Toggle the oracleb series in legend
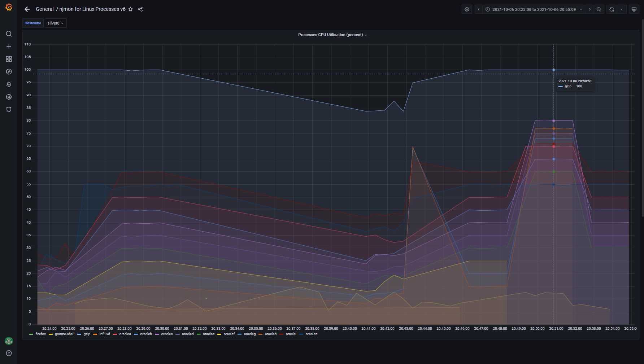The width and height of the screenshot is (644, 364). [x=146, y=334]
